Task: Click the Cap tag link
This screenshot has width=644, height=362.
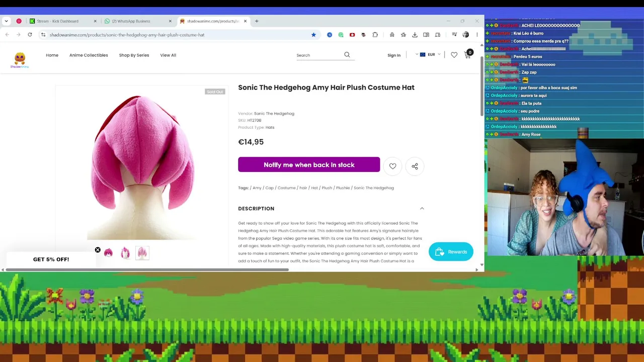Action: tap(270, 188)
